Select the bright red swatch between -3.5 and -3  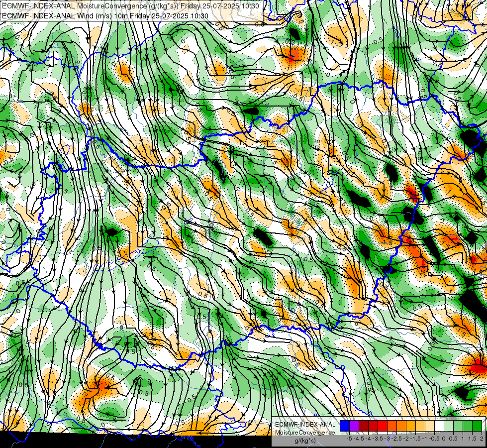(383, 426)
